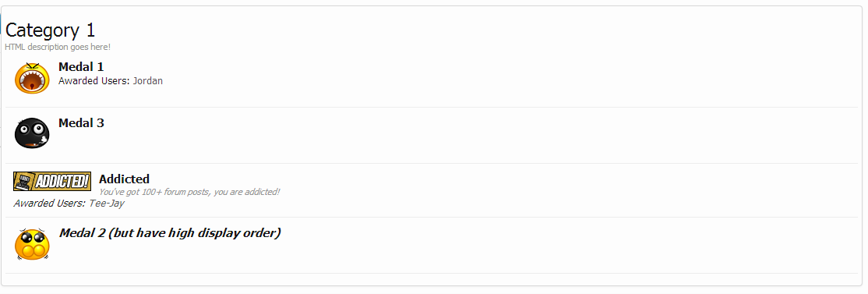
Task: Click 'Awarded Users:' label beside Jordan
Action: point(94,81)
